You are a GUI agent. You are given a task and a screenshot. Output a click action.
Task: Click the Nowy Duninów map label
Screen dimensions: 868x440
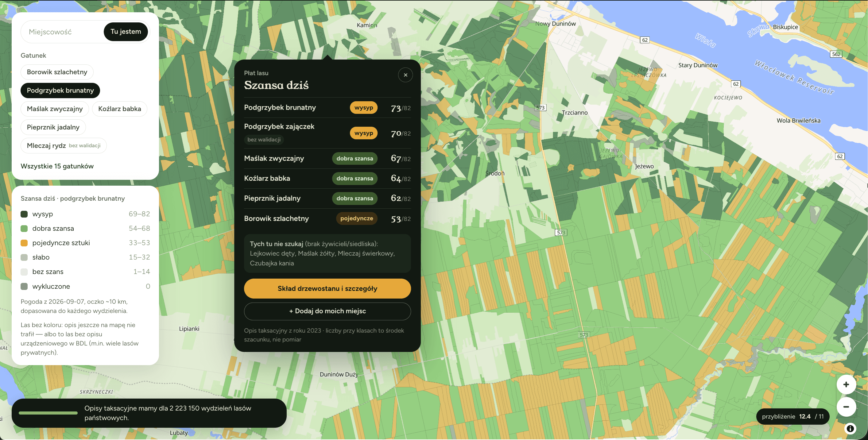pyautogui.click(x=555, y=24)
